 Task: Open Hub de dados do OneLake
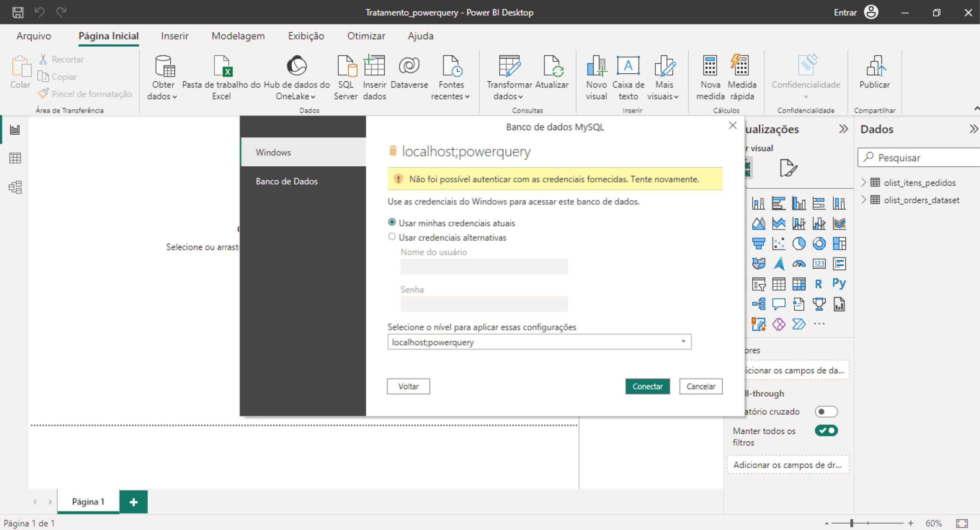[296, 78]
